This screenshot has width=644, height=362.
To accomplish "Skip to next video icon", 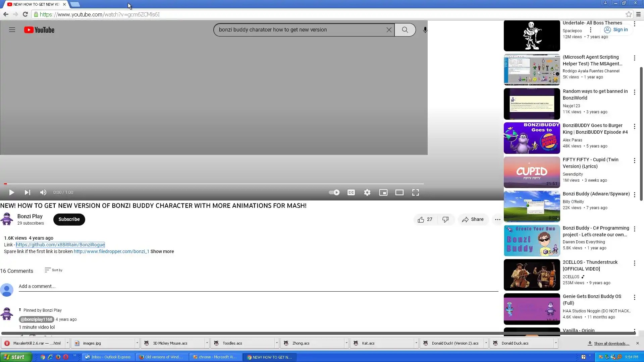I will coord(28,192).
